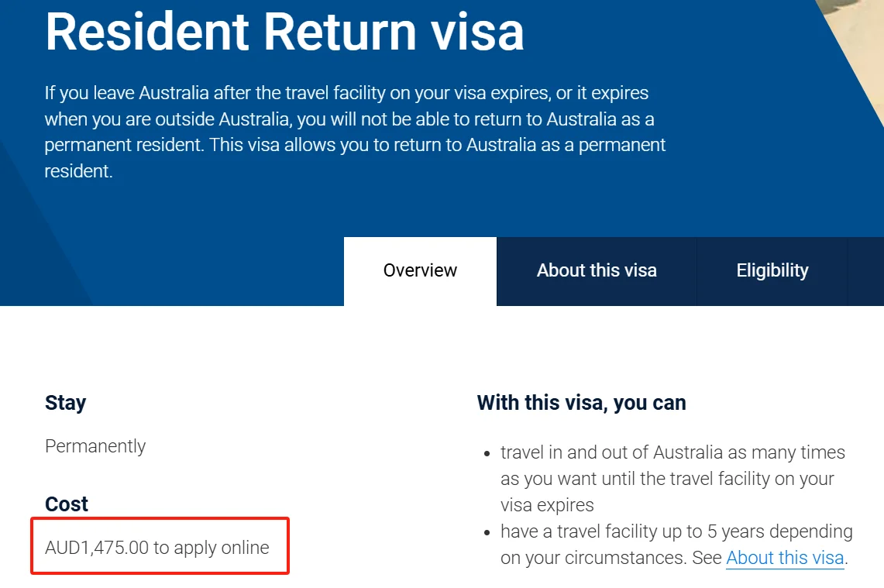Click the word resident. ending the intro paragraph
The image size is (884, 588).
(x=78, y=170)
